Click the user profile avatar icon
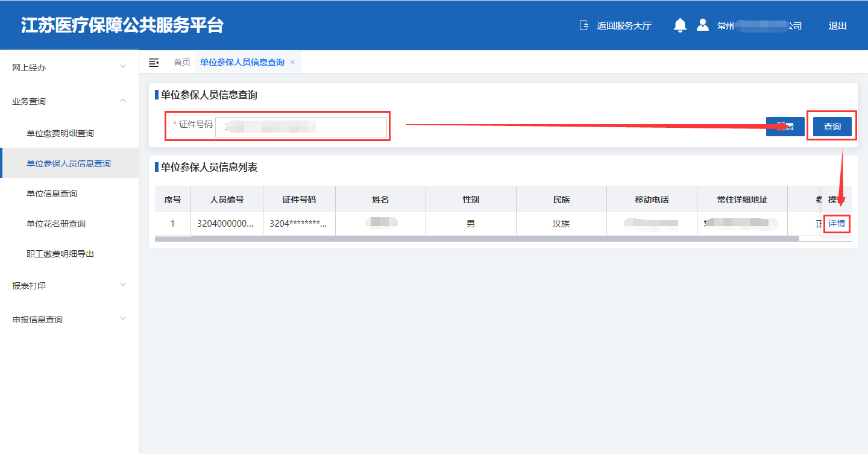 702,25
